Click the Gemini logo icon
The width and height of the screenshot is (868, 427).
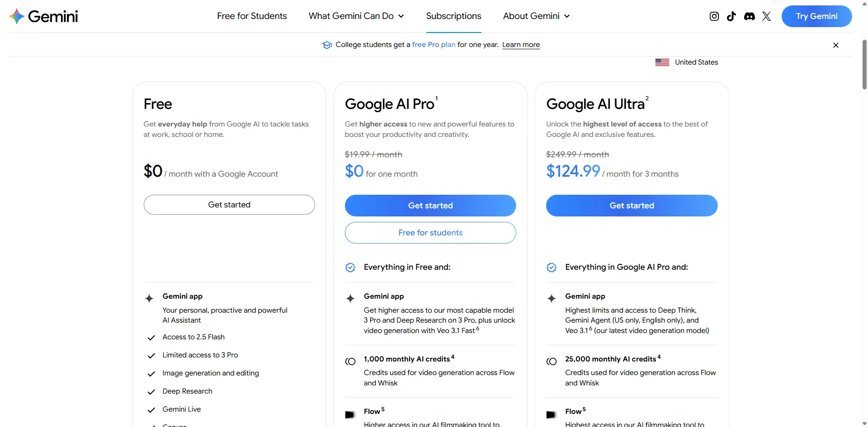pyautogui.click(x=17, y=16)
